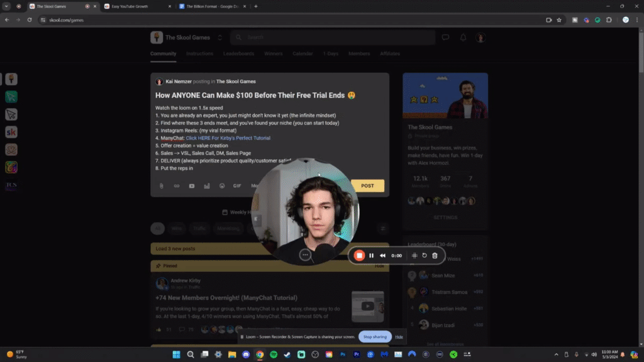Image resolution: width=644 pixels, height=362 pixels.
Task: Restart the Loom recording
Action: (x=425, y=255)
